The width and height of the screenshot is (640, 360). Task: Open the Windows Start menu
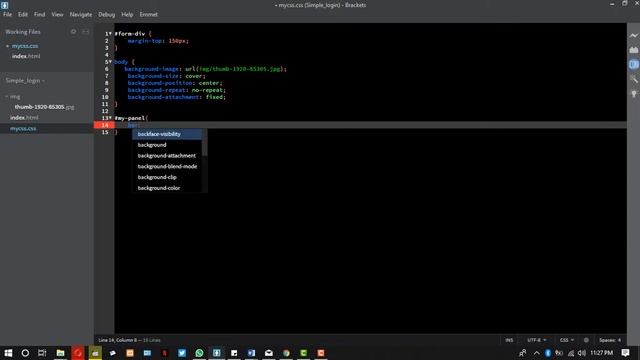click(8, 353)
